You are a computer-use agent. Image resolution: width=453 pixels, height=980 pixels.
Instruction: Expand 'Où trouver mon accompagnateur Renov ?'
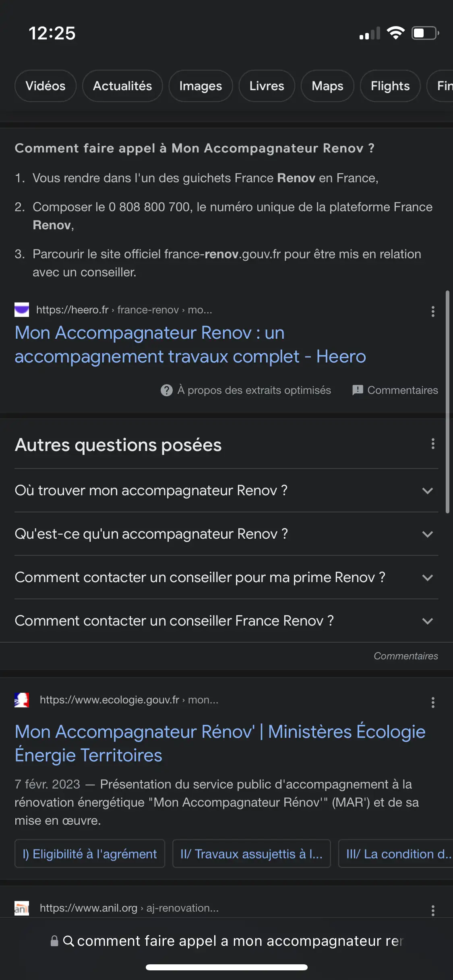[428, 491]
